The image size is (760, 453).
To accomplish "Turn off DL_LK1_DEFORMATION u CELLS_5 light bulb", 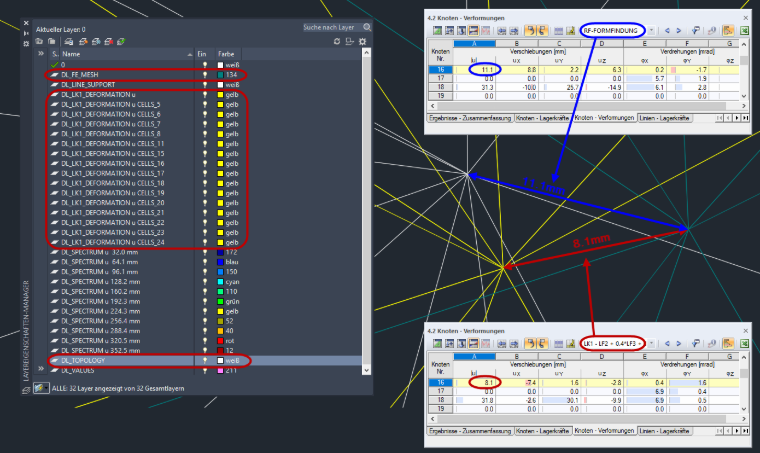I will pos(205,104).
